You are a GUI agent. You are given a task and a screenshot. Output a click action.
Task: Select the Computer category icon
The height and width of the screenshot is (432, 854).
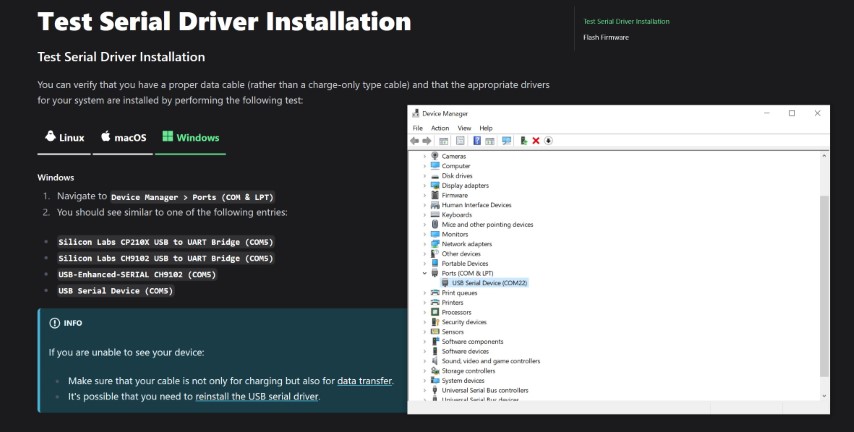coord(435,166)
